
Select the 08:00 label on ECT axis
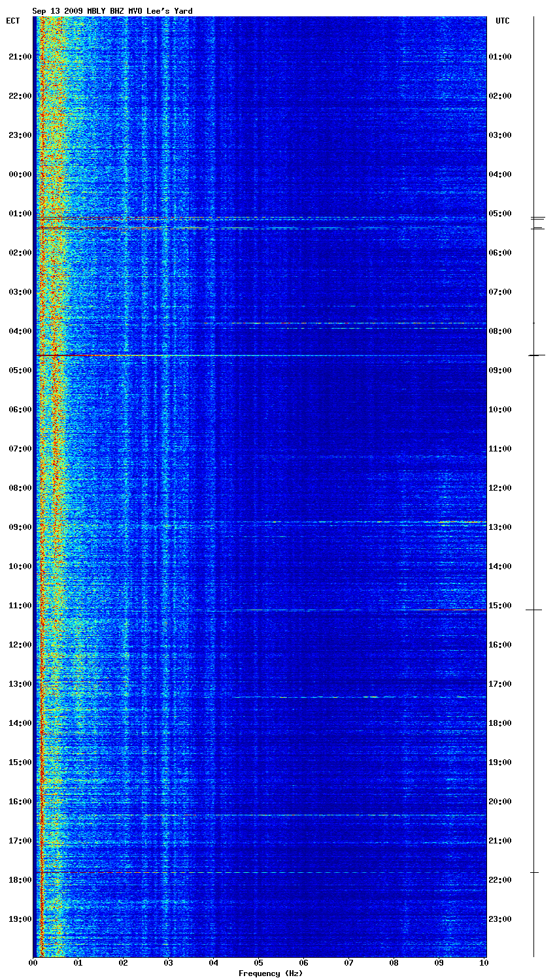[20, 488]
